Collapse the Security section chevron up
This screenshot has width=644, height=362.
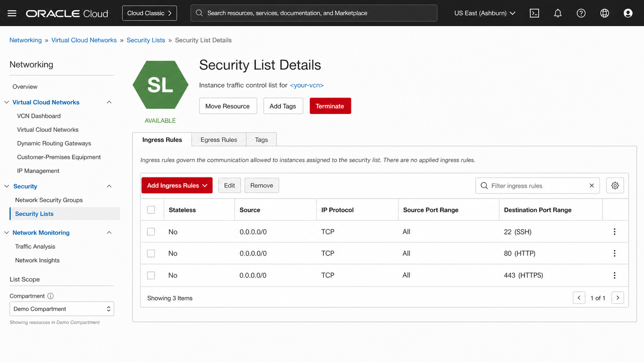109,186
